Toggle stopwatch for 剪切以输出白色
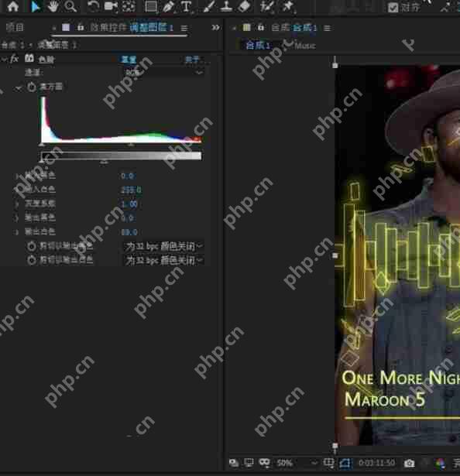The height and width of the screenshot is (476, 460). (x=32, y=260)
